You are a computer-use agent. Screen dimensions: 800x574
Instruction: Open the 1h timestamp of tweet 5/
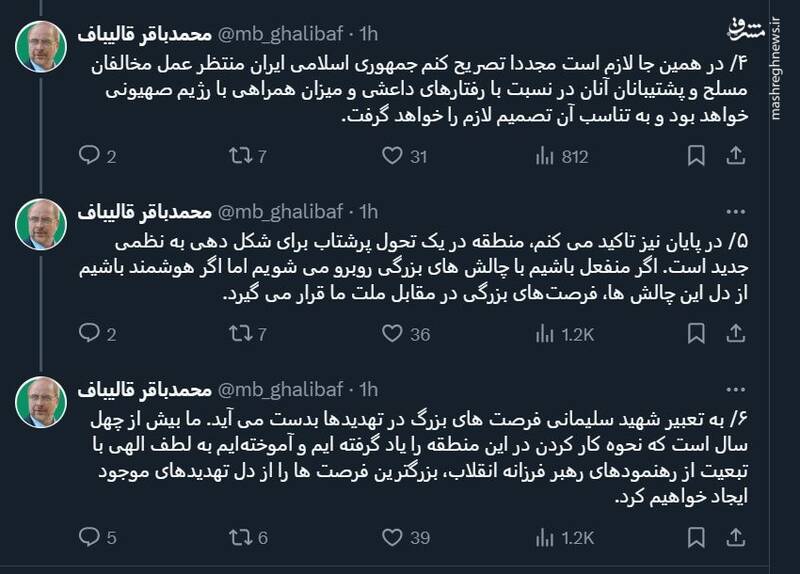(368, 212)
